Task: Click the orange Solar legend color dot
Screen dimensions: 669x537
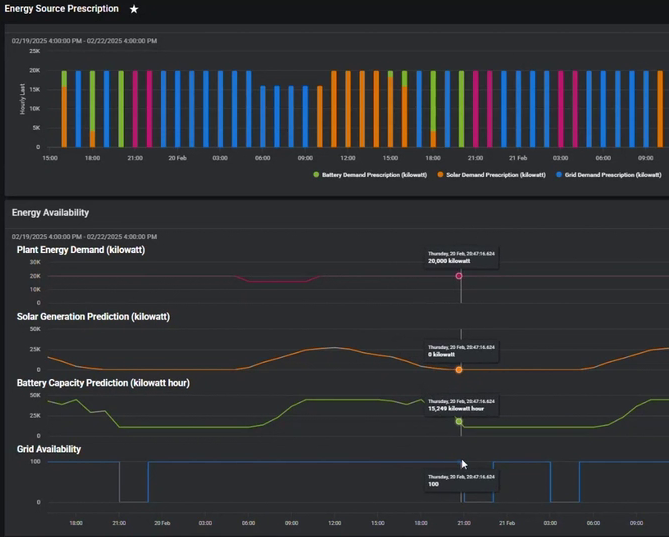Action: [440, 174]
